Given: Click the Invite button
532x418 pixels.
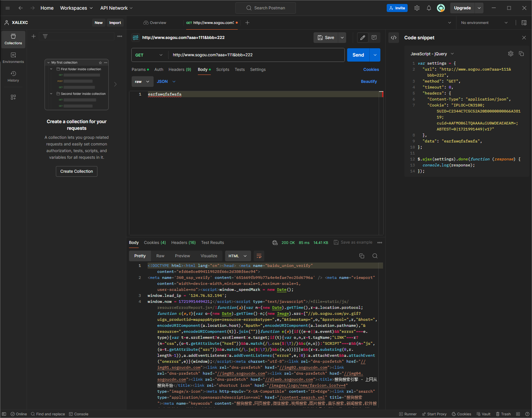Looking at the screenshot, I should pos(397,8).
